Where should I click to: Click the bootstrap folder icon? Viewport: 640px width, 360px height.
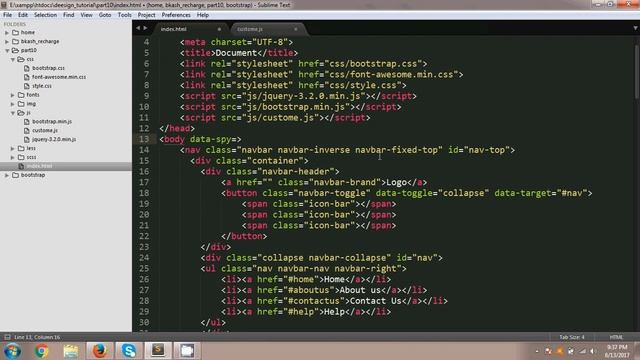(16, 175)
